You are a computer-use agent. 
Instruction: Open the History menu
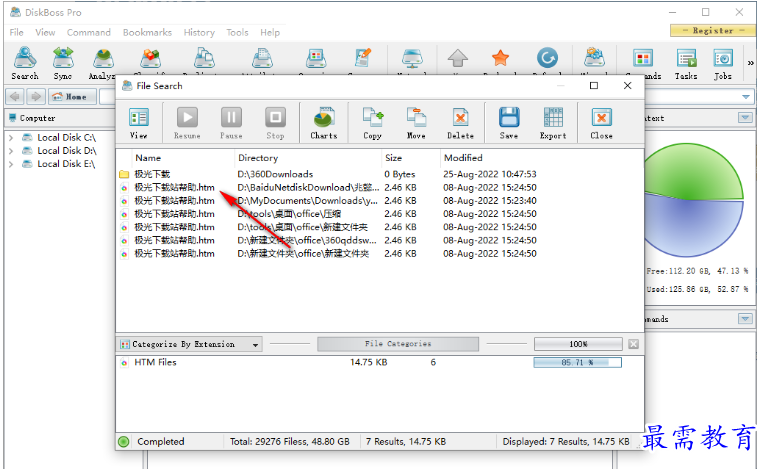199,32
